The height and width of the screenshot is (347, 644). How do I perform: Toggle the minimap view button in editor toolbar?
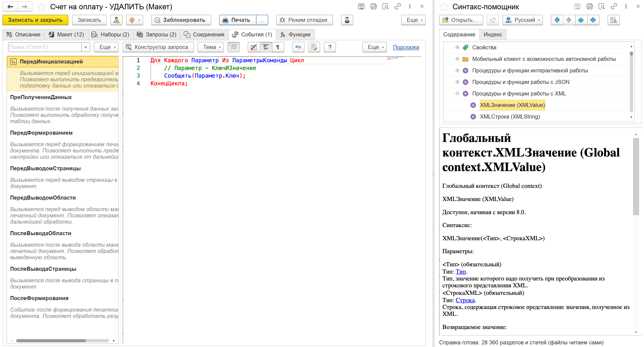coord(234,47)
